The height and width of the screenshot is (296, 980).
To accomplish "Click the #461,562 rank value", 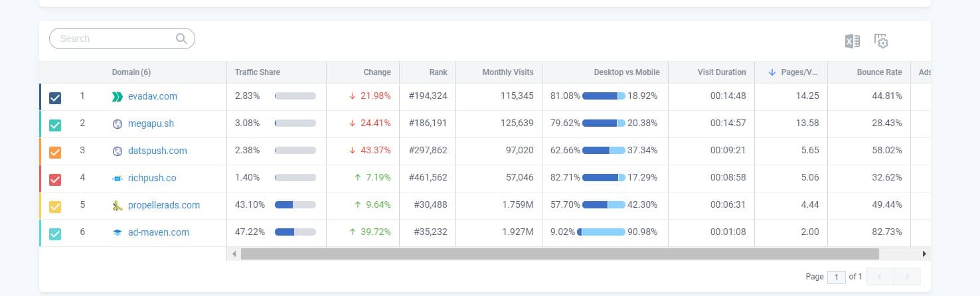I will click(428, 178).
